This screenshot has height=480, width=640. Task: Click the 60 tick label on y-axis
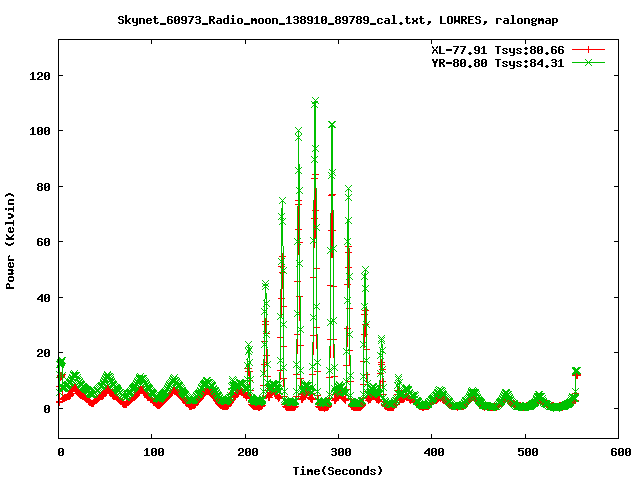pos(44,242)
